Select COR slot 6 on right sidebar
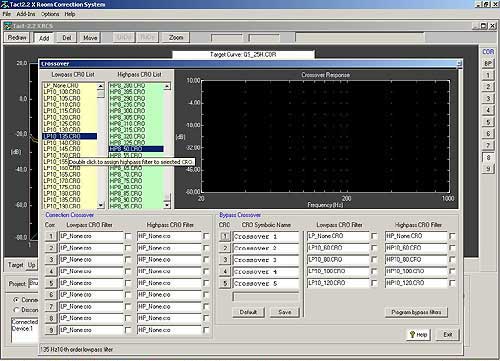The image size is (500, 361). [x=488, y=134]
